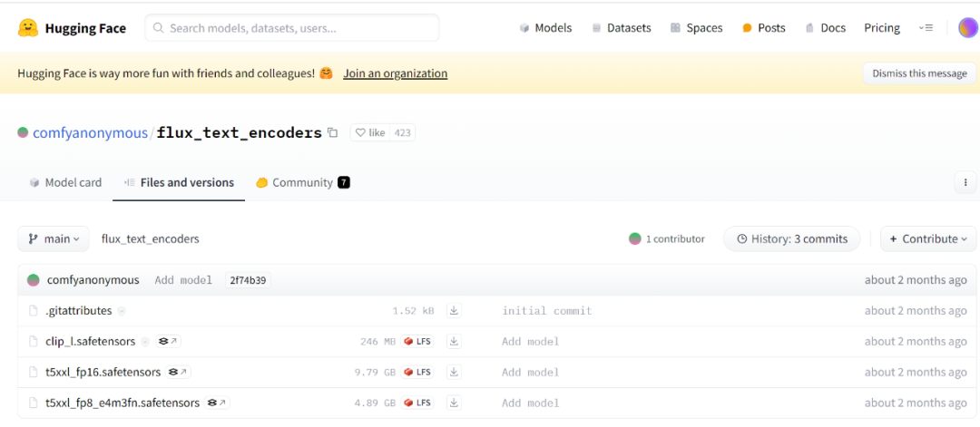Click the 4.89 GB file size
Image resolution: width=980 pixels, height=427 pixels.
[375, 403]
